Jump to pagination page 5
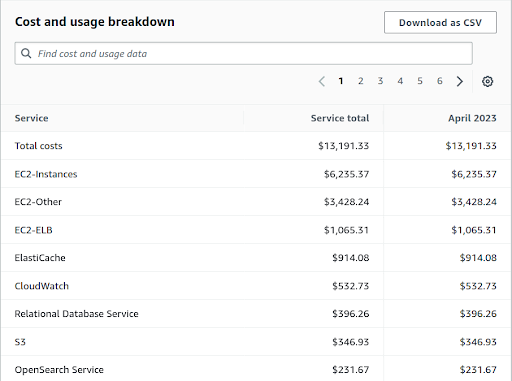Screen dimensions: 512x381 pos(420,81)
